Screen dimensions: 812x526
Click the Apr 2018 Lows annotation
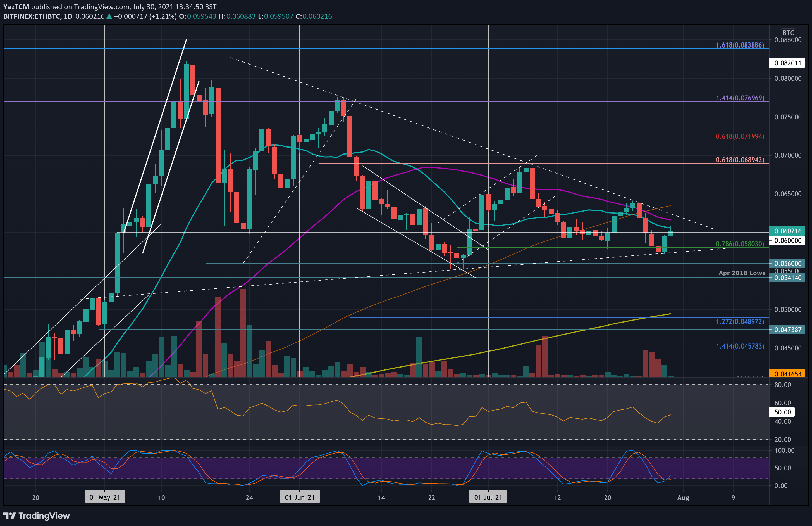click(x=742, y=273)
